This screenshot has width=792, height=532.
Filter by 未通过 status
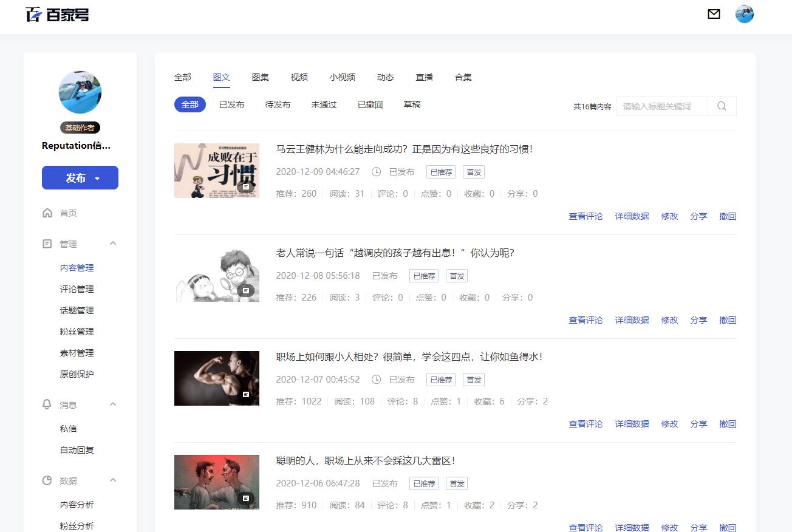click(x=324, y=104)
